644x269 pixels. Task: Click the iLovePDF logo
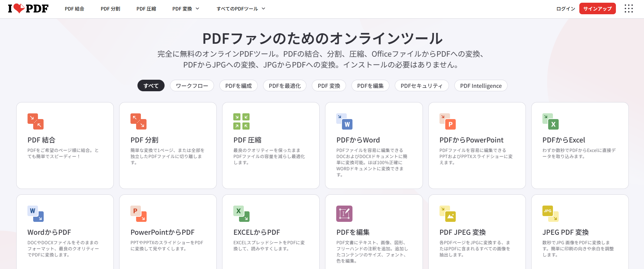click(28, 8)
